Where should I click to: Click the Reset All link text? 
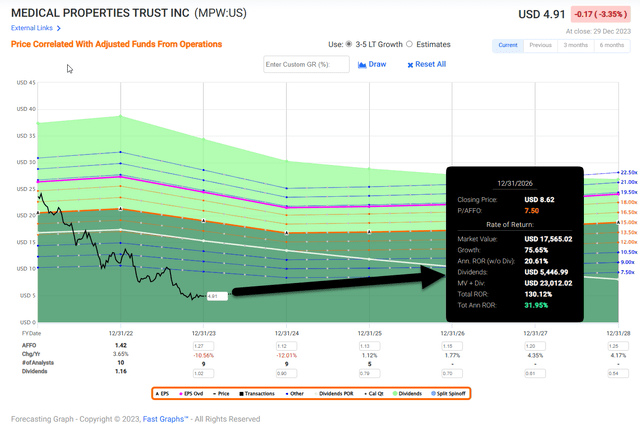[x=431, y=65]
